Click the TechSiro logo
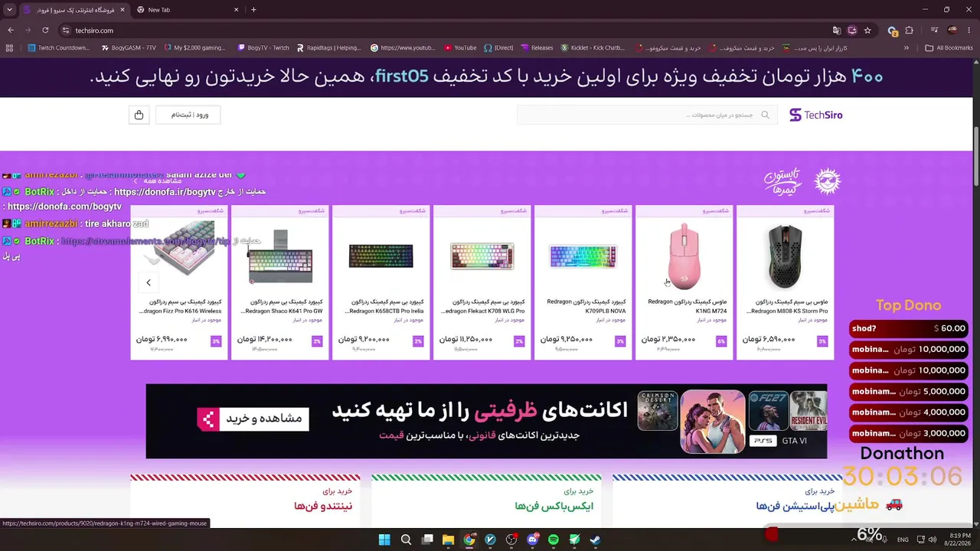Viewport: 980px width, 551px height. 815,115
